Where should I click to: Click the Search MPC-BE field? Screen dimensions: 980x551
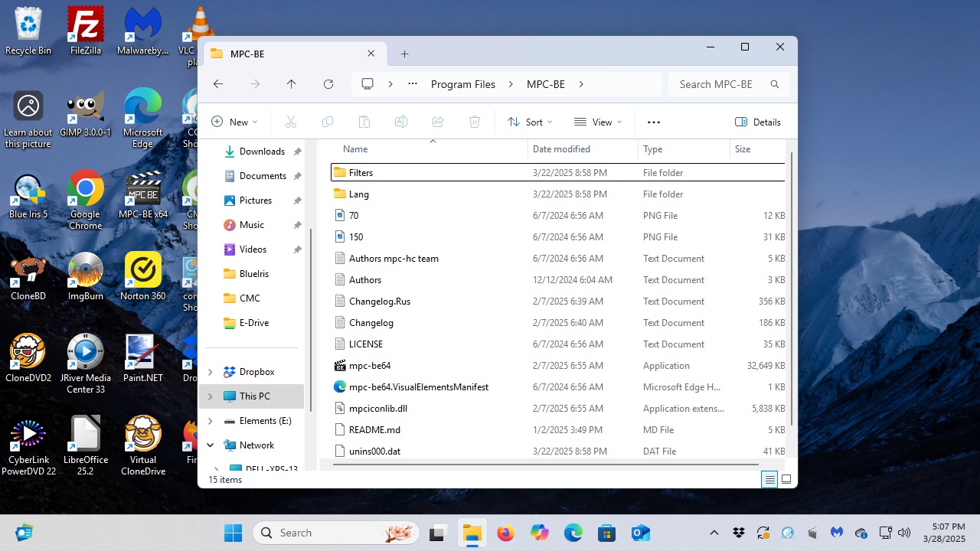728,84
